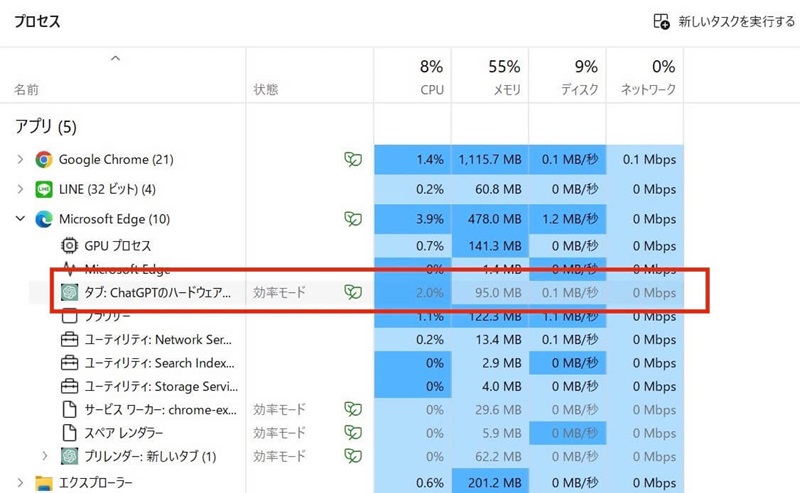The height and width of the screenshot is (493, 800).
Task: Click Edge's 3.9% CPU cell
Action: [x=413, y=219]
